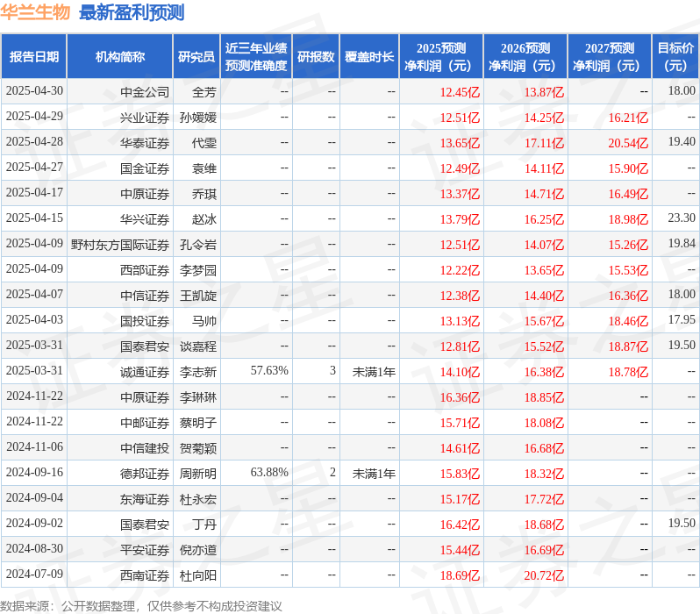Click the 数据来源 footer disclaimer
This screenshot has height=614, width=700.
(x=141, y=606)
